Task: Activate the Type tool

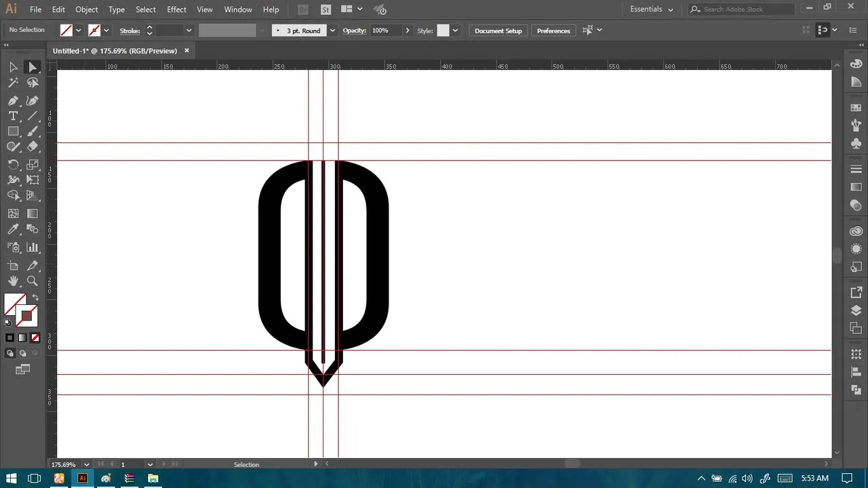Action: coord(13,116)
